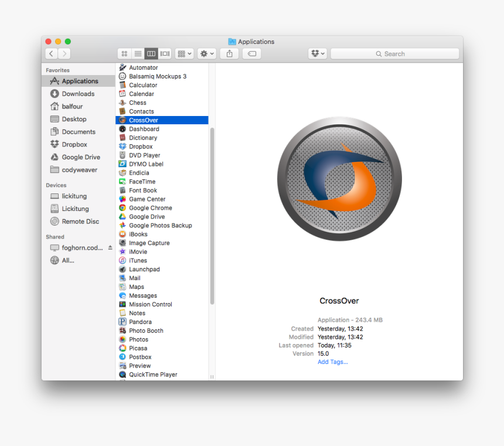Image resolution: width=504 pixels, height=446 pixels.
Task: Click the large CrossOver preview icon
Action: (x=339, y=179)
